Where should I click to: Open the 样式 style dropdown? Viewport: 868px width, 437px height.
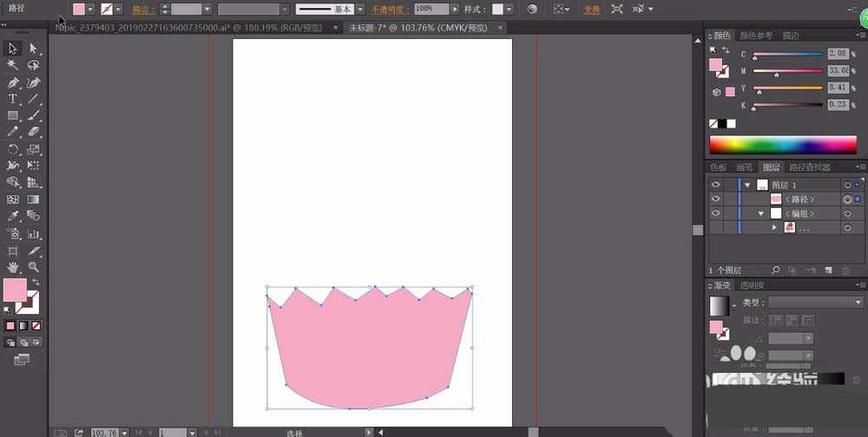(x=509, y=9)
